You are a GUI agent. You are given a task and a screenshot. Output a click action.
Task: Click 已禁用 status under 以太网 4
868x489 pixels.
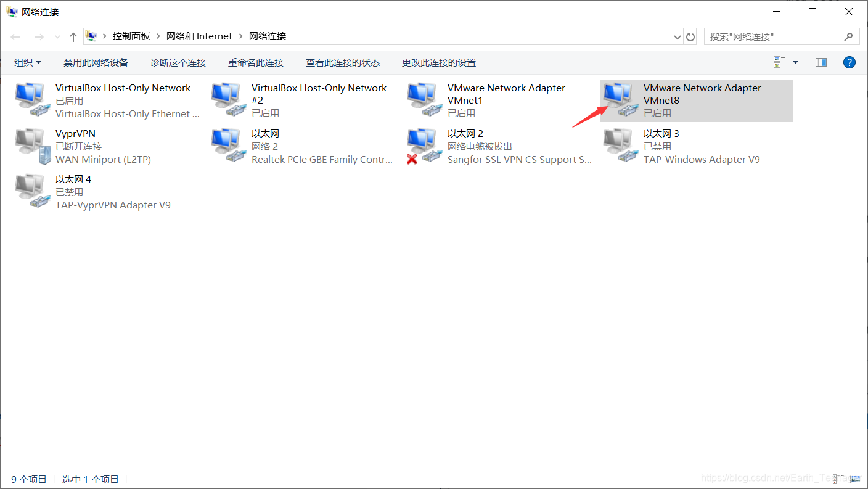tap(69, 192)
